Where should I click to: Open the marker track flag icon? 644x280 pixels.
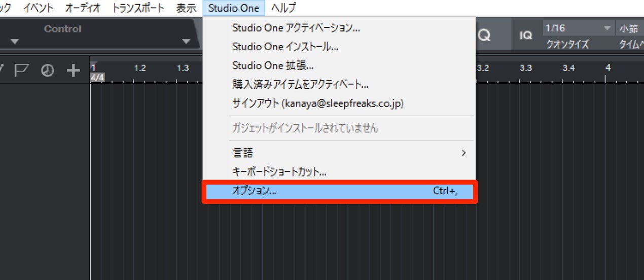coord(21,71)
